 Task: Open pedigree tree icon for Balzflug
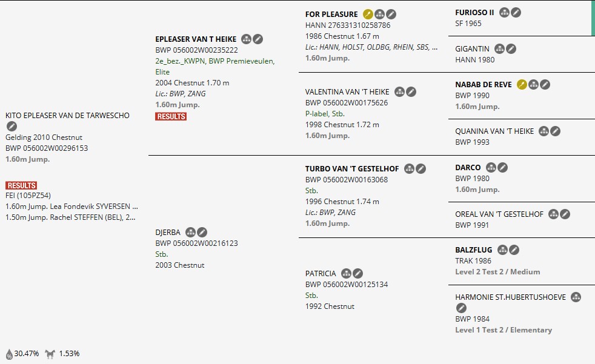pos(502,250)
